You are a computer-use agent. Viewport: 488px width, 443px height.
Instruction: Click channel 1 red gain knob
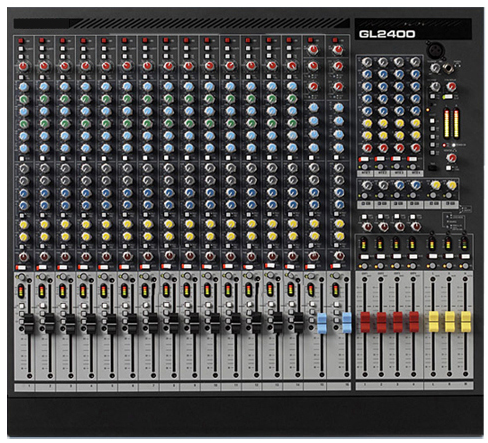point(23,66)
